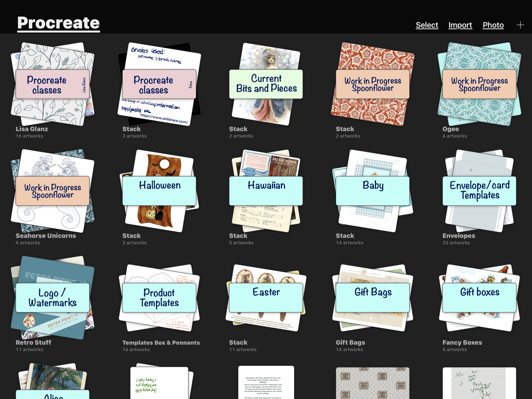Viewport: 532px width, 399px height.
Task: Click the Fancy Boxes name label
Action: (x=462, y=343)
